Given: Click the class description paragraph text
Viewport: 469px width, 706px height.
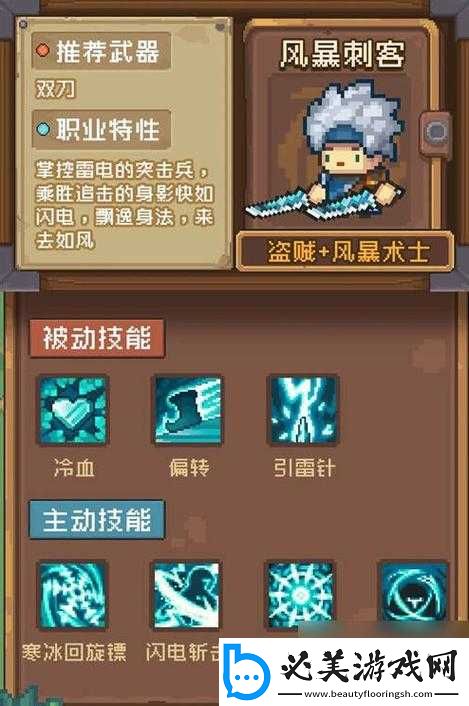Looking at the screenshot, I should pyautogui.click(x=124, y=205).
